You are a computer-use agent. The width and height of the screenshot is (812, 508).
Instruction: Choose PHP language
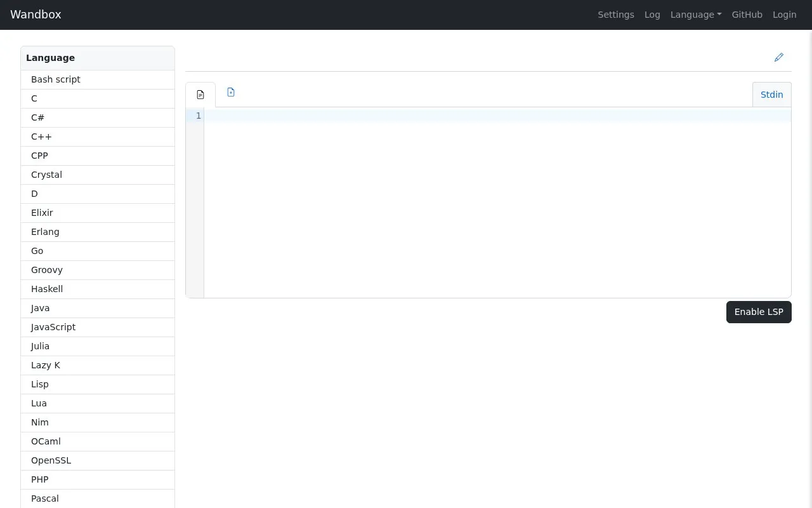tap(98, 479)
